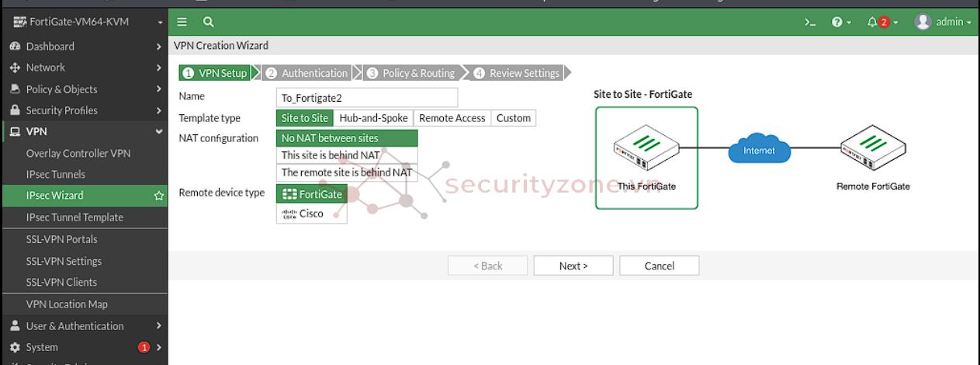Image resolution: width=980 pixels, height=365 pixels.
Task: Open the admin account dropdown arrow
Action: point(969,23)
